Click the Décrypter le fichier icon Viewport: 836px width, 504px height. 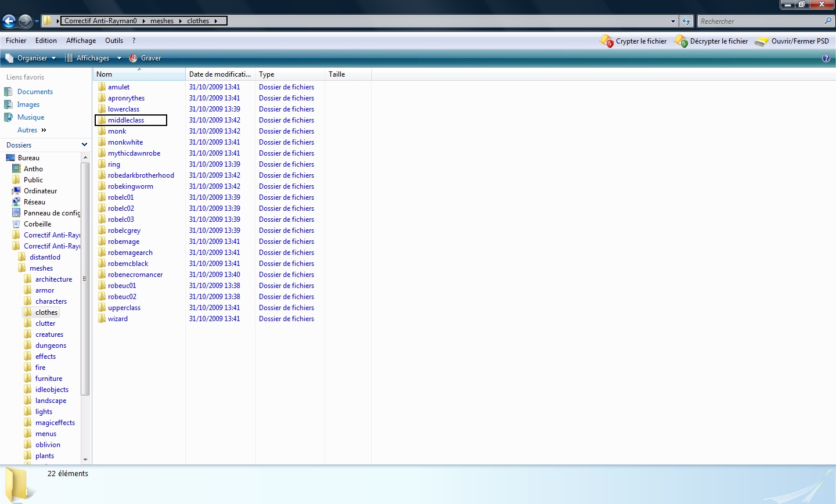coord(681,41)
